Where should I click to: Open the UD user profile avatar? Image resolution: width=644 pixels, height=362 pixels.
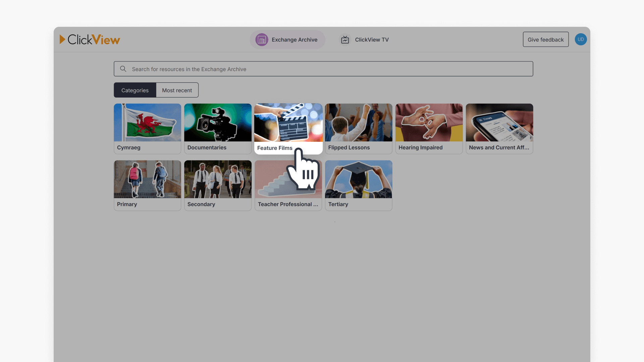point(581,39)
